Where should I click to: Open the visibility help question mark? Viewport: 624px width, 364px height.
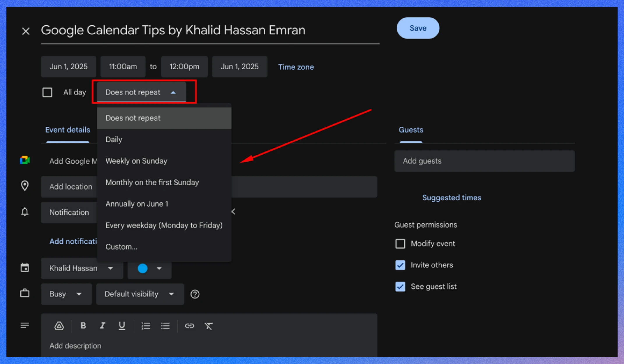195,294
